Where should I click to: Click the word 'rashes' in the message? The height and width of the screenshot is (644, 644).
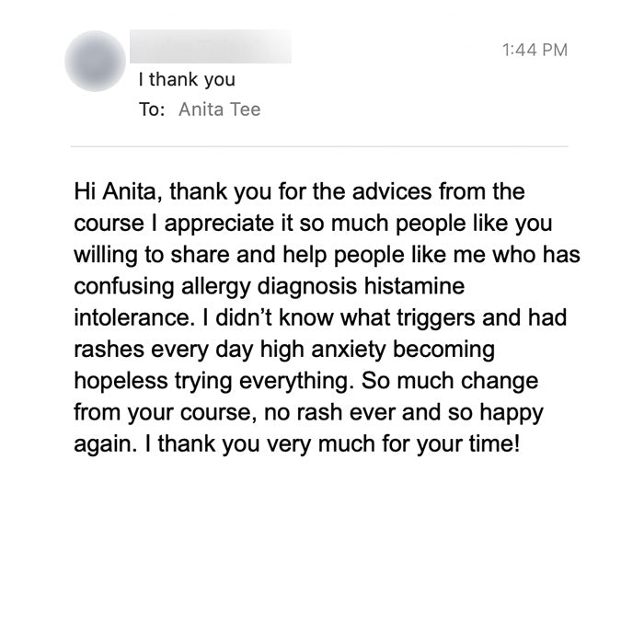pos(104,351)
